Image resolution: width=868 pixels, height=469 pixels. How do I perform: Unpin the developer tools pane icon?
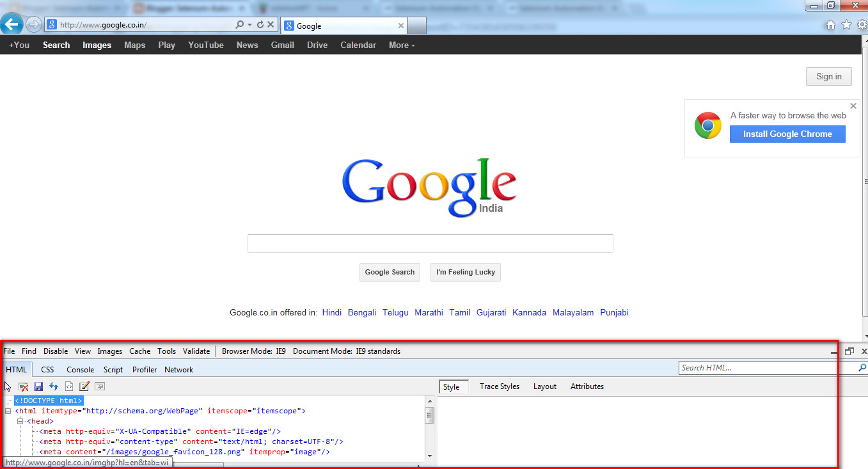849,351
